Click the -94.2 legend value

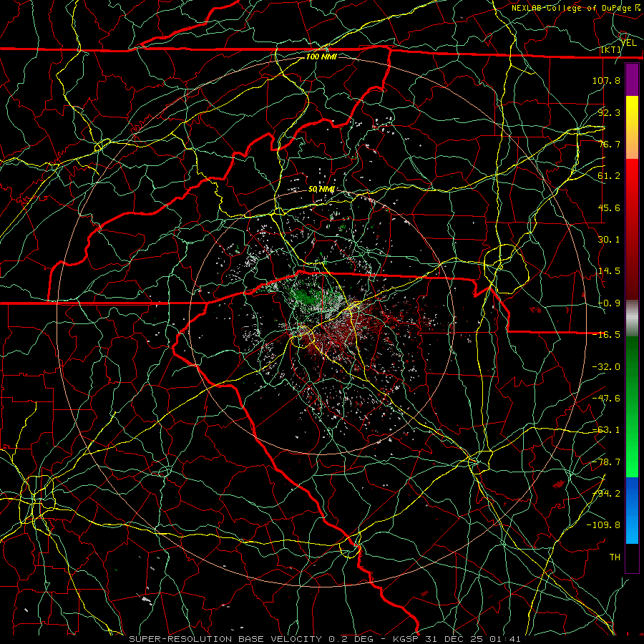click(606, 494)
